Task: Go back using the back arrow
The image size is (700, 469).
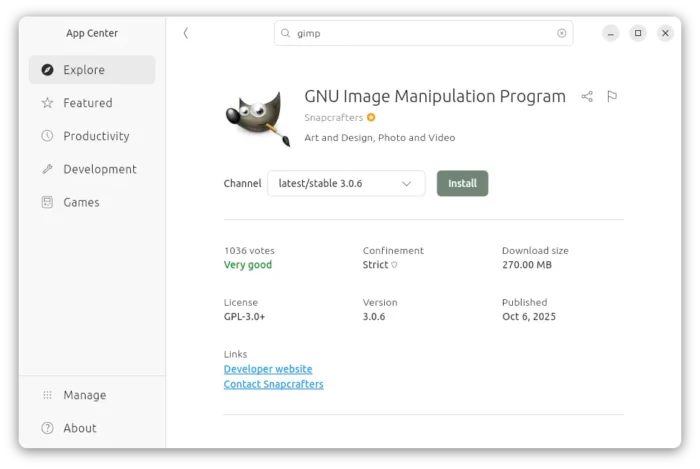Action: 186,33
